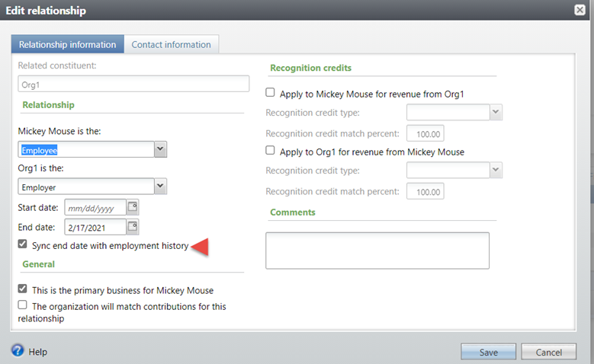Uncheck Sync end date with employment history

click(x=22, y=244)
